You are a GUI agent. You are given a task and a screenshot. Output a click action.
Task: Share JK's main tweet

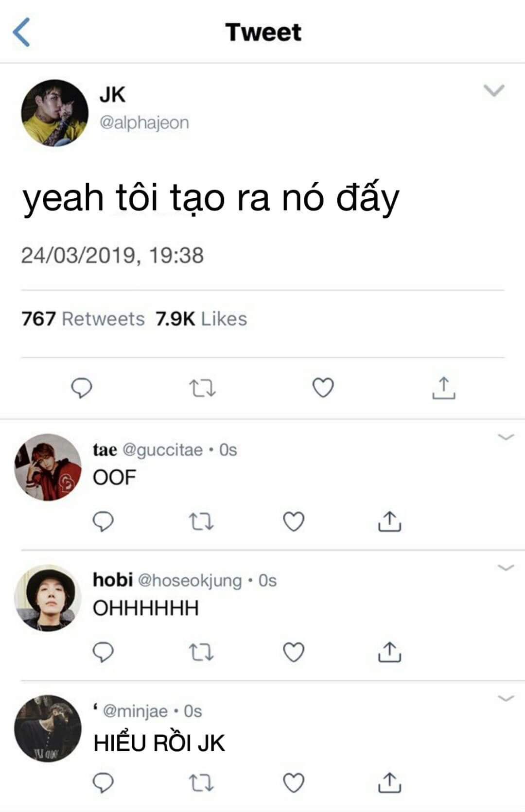click(443, 388)
